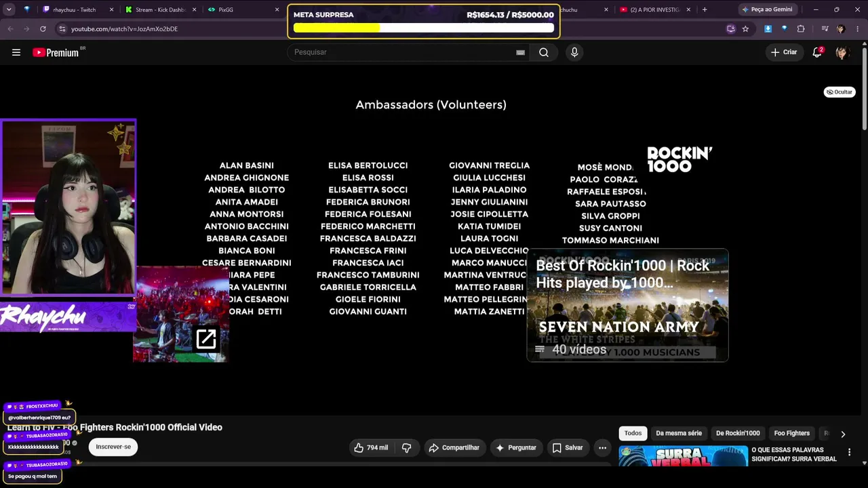Open the suggested video thumbnail on end screen
The width and height of the screenshot is (868, 488).
click(181, 314)
